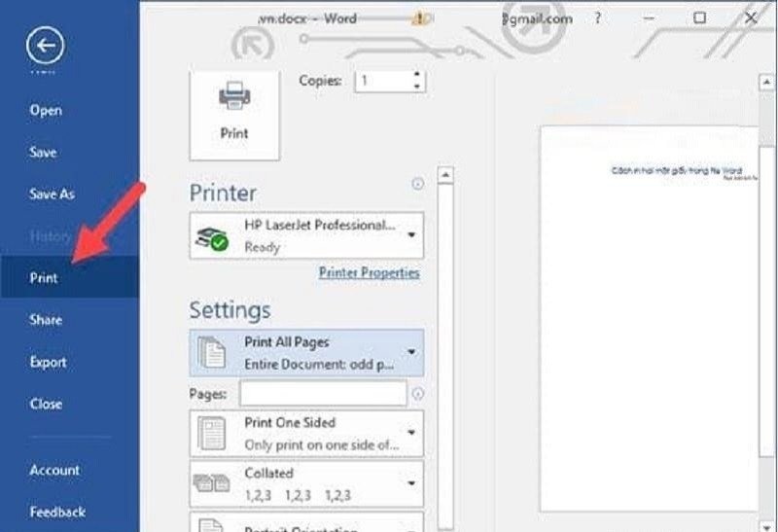Click the preview pane scroll down arrow

pos(766,526)
